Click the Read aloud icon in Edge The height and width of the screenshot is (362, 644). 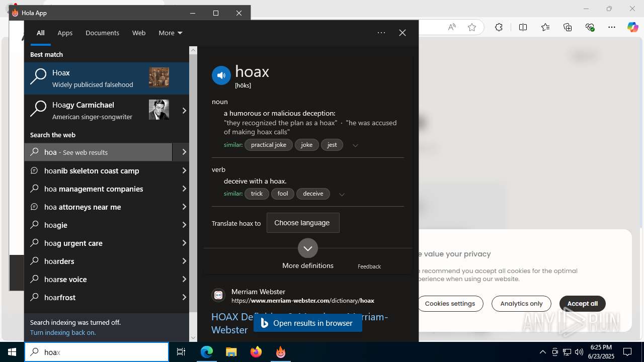(452, 27)
